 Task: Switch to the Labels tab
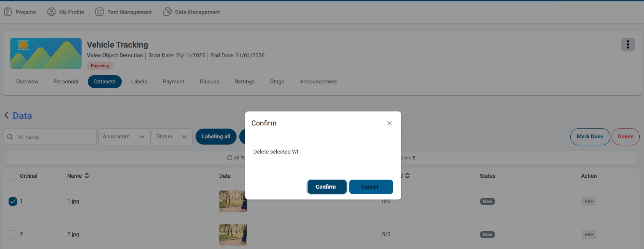tap(139, 82)
